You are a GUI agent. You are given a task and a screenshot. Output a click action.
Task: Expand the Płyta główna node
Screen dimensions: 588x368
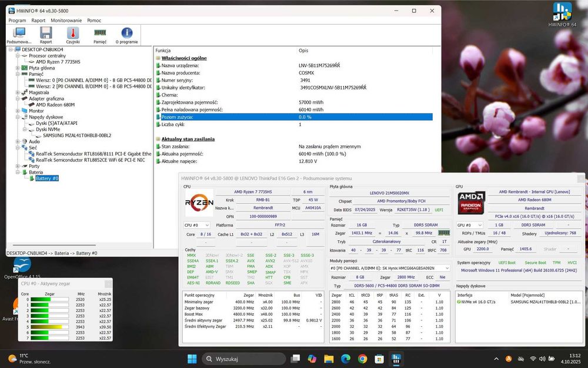[x=17, y=68]
